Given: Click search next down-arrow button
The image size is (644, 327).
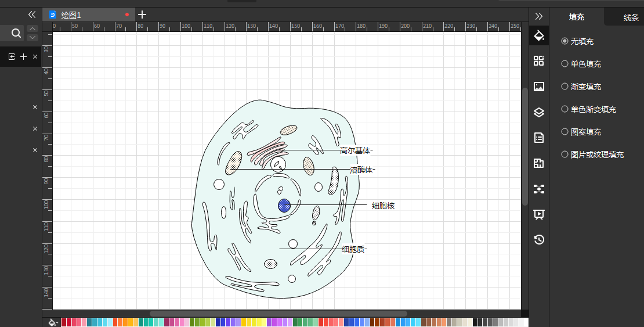Looking at the screenshot, I should [32, 37].
